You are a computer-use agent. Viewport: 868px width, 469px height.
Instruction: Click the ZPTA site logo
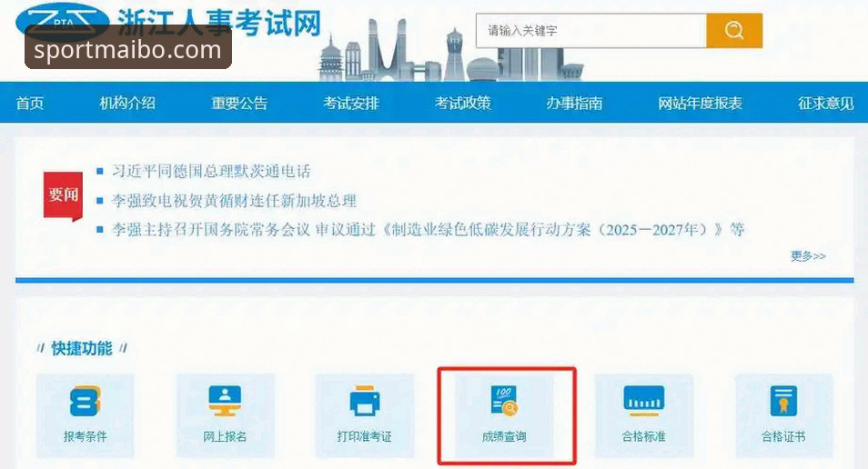[x=62, y=22]
